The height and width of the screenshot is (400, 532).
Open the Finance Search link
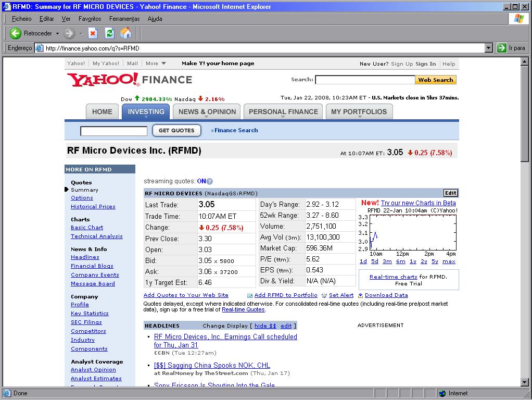tap(236, 130)
